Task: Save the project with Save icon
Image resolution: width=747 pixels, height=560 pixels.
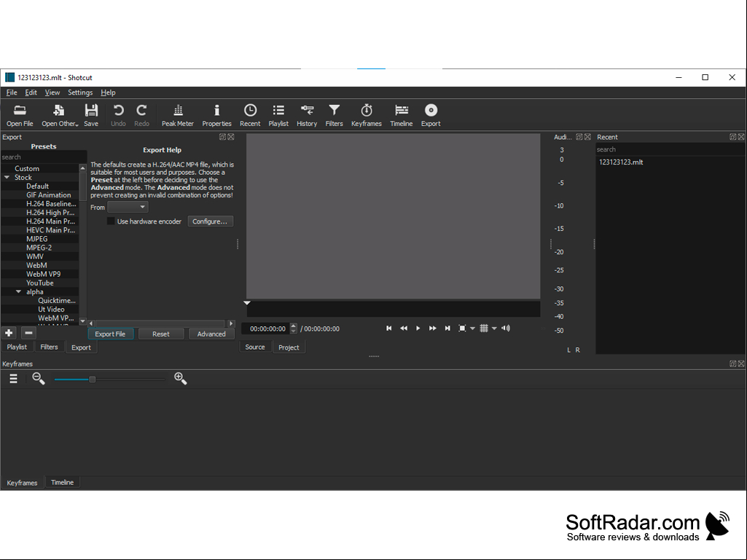Action: point(91,116)
